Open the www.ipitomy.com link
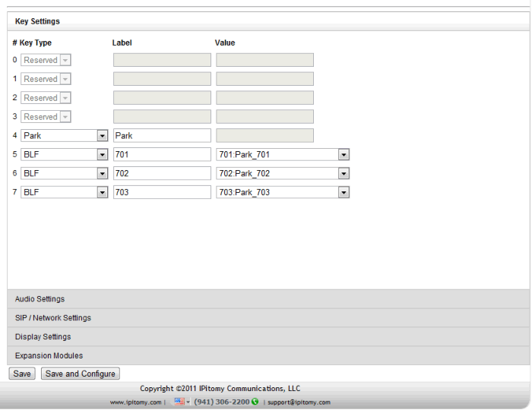This screenshot has height=410, width=532. [135, 402]
